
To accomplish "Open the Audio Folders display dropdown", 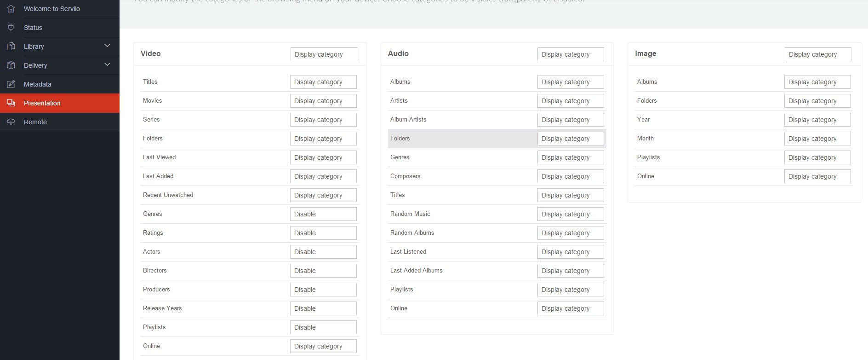I will coord(570,139).
